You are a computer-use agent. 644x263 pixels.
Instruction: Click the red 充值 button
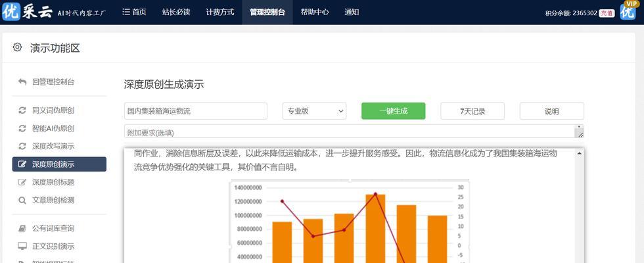click(x=607, y=13)
